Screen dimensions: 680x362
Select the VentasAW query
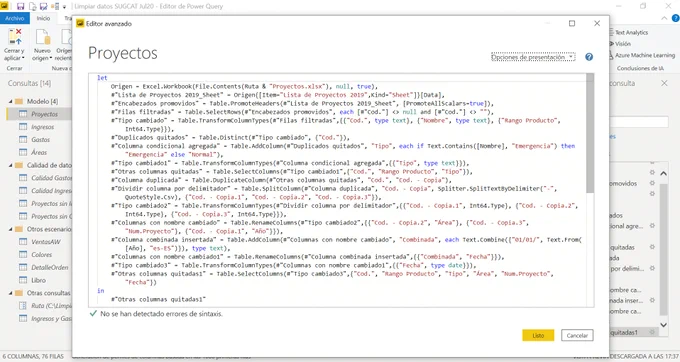(46, 242)
